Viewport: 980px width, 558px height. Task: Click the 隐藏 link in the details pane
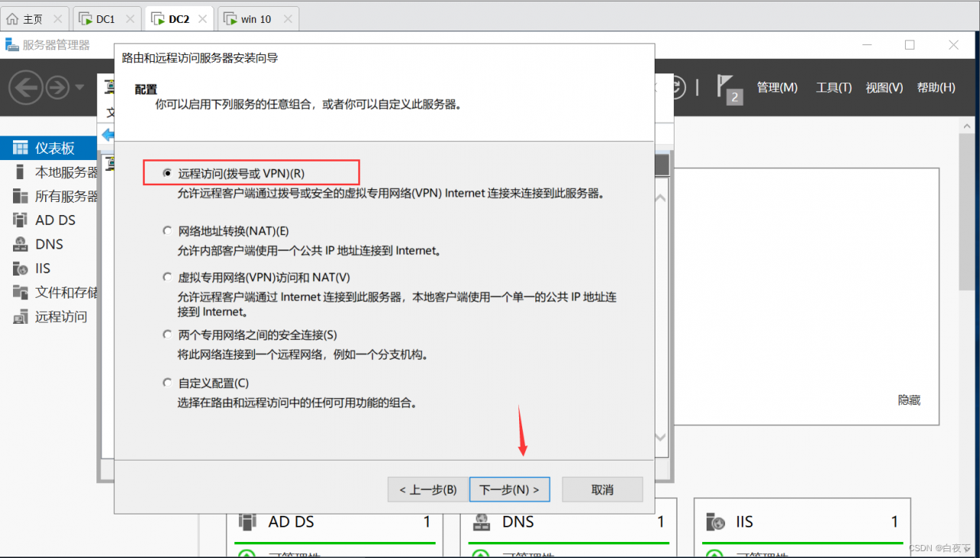tap(909, 399)
